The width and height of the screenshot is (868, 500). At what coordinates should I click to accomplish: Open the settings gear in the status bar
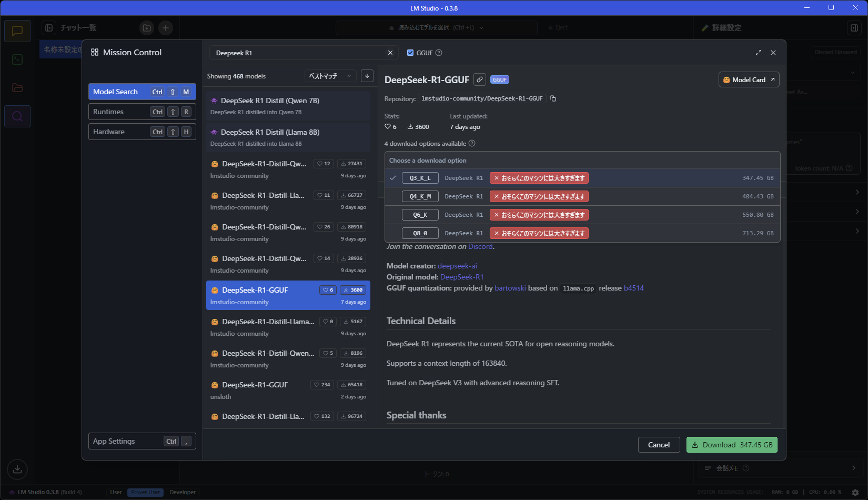pyautogui.click(x=856, y=492)
